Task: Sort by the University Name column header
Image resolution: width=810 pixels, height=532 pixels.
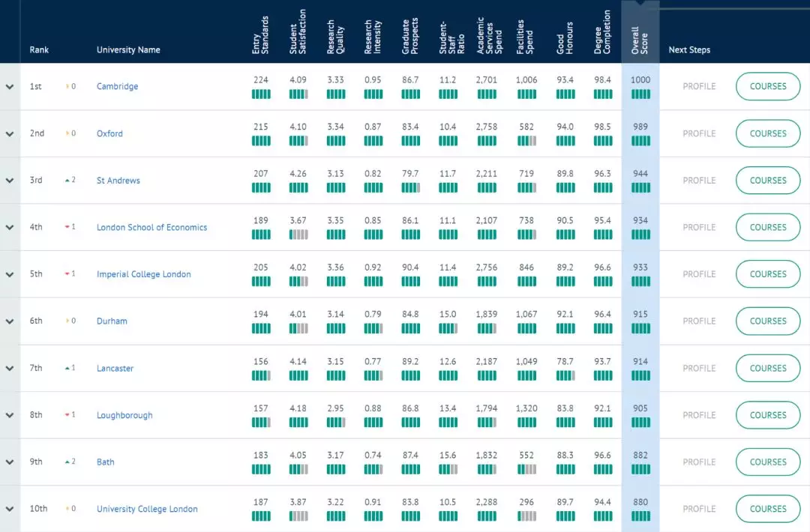Action: [x=128, y=49]
